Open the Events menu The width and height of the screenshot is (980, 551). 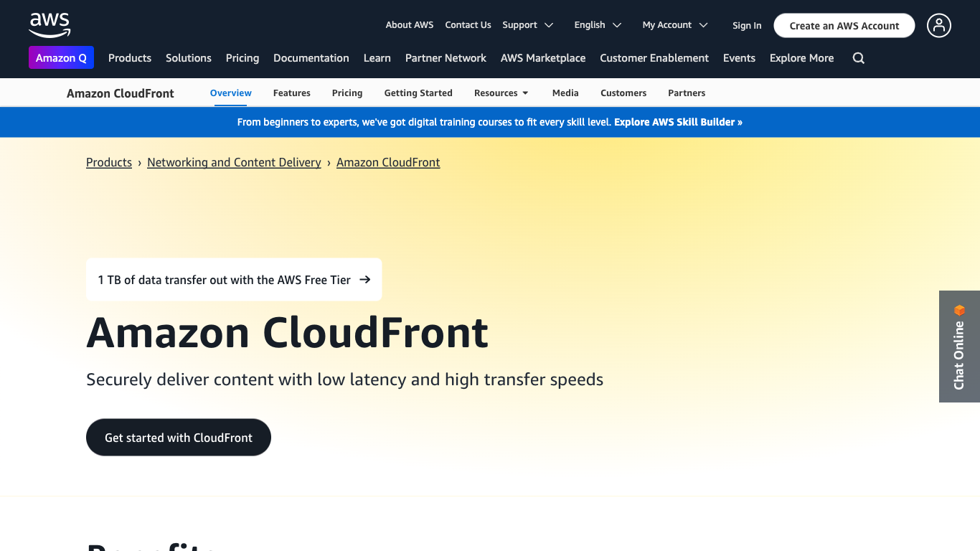739,58
